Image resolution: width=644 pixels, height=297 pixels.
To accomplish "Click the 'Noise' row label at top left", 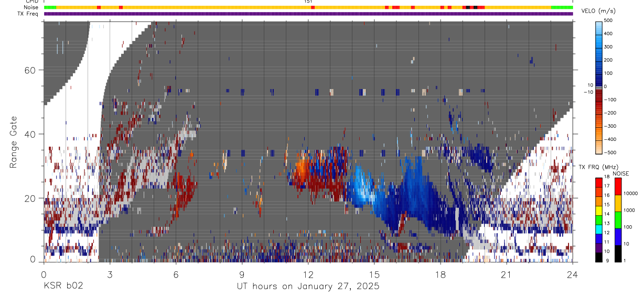I will click(31, 7).
